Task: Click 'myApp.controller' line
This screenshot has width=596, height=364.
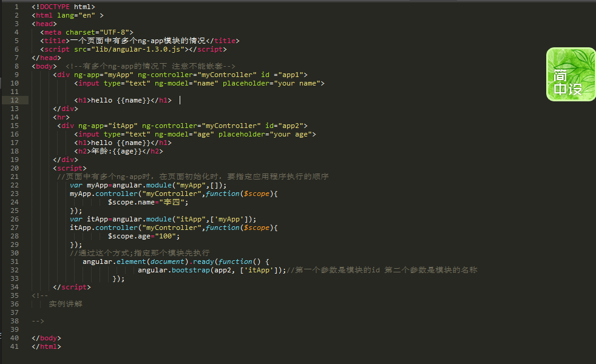Action: point(174,194)
